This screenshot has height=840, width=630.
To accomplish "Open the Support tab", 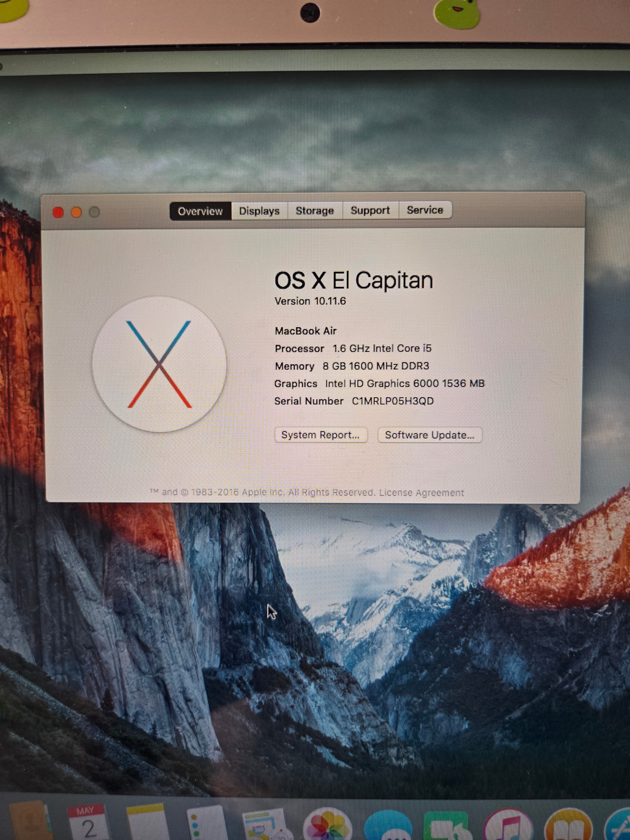I will [370, 210].
